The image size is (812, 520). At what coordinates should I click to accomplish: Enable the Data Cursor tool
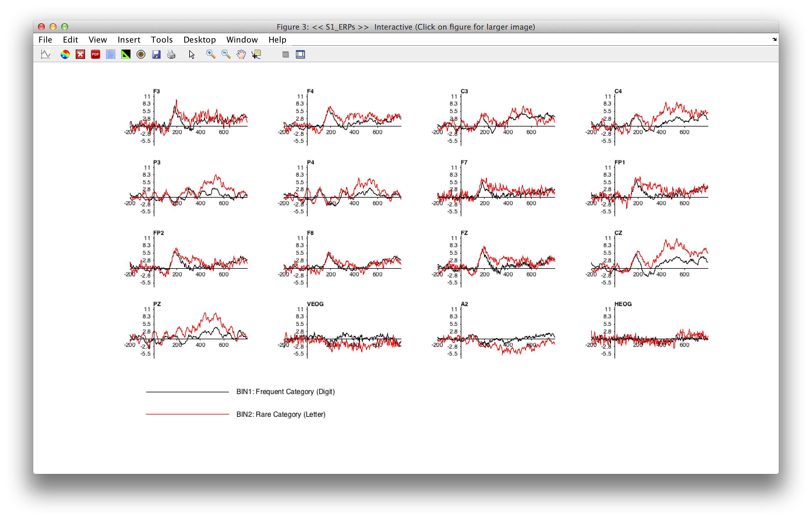pos(256,55)
